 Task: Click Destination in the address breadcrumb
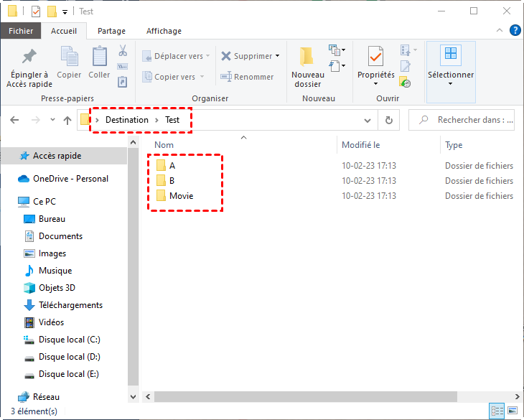[126, 120]
